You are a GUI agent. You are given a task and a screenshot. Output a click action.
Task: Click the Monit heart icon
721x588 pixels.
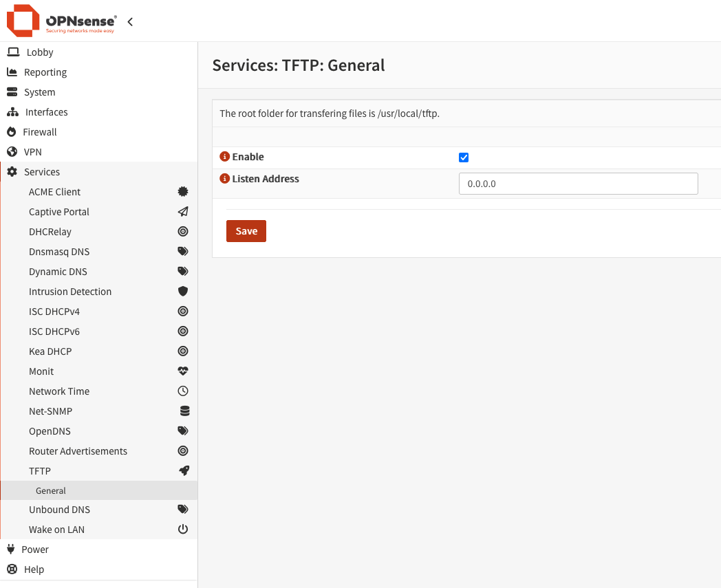coord(182,371)
